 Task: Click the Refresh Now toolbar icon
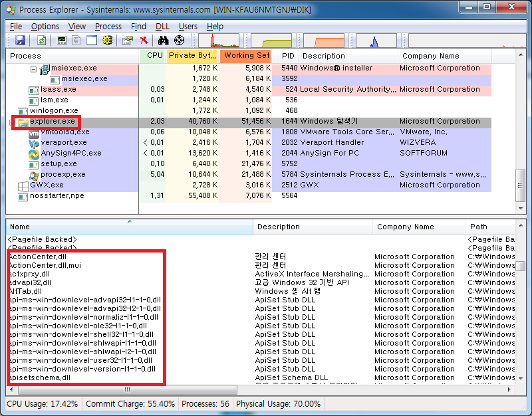pos(41,41)
